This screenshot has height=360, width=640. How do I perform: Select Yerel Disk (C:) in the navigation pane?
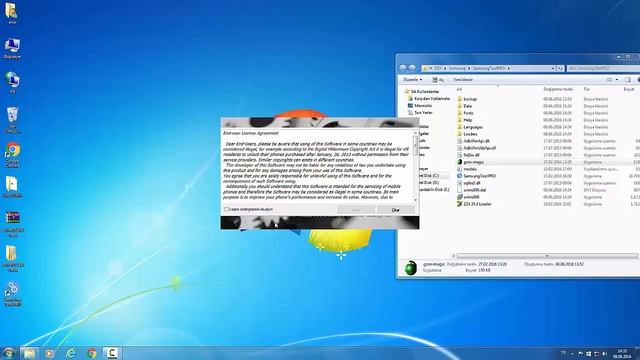click(x=433, y=176)
